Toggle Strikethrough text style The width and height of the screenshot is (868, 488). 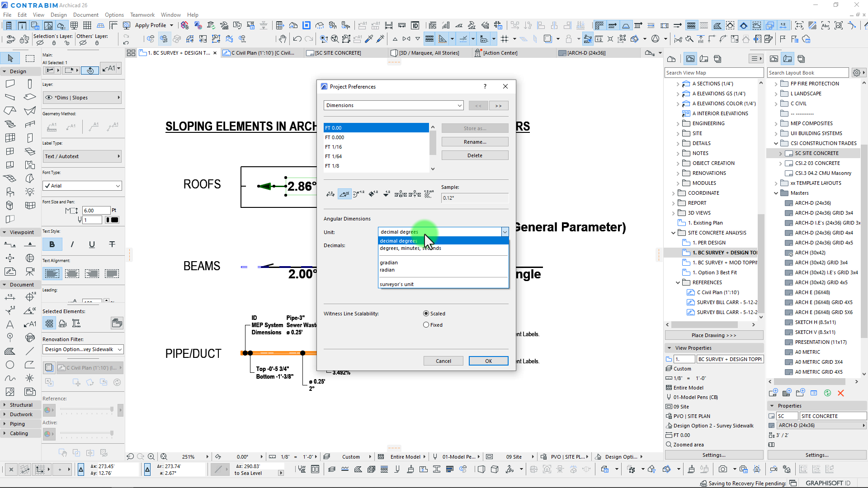(x=112, y=244)
